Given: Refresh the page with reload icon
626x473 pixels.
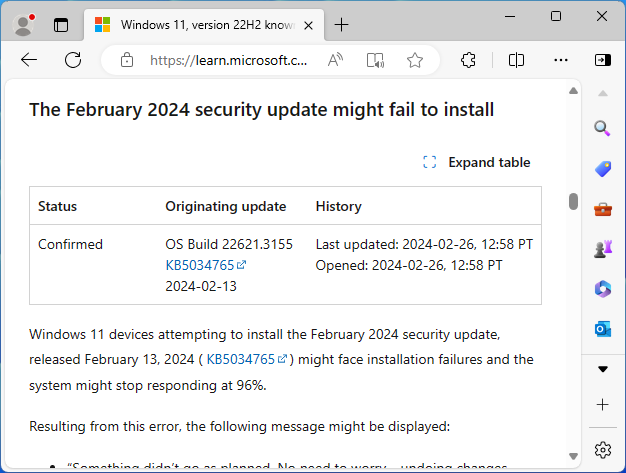Looking at the screenshot, I should click(73, 60).
